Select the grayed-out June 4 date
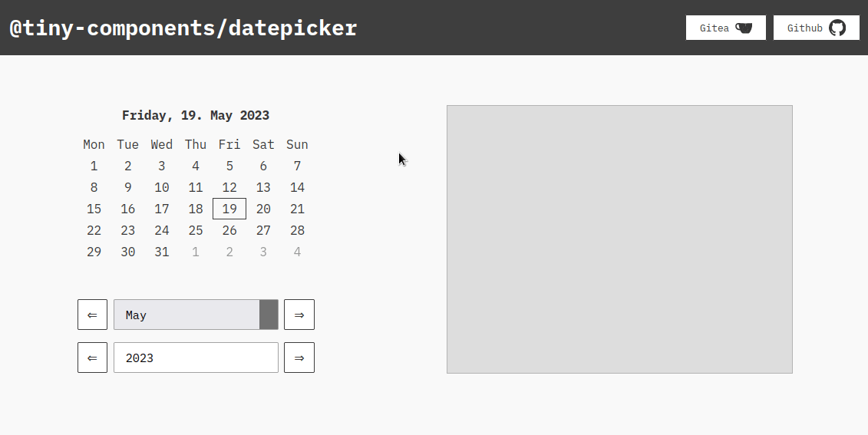 coord(297,252)
